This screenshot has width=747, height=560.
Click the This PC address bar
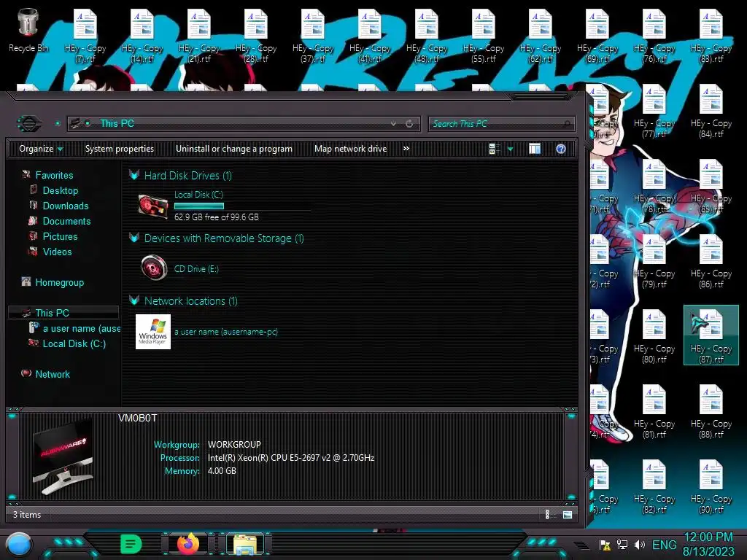coord(244,124)
